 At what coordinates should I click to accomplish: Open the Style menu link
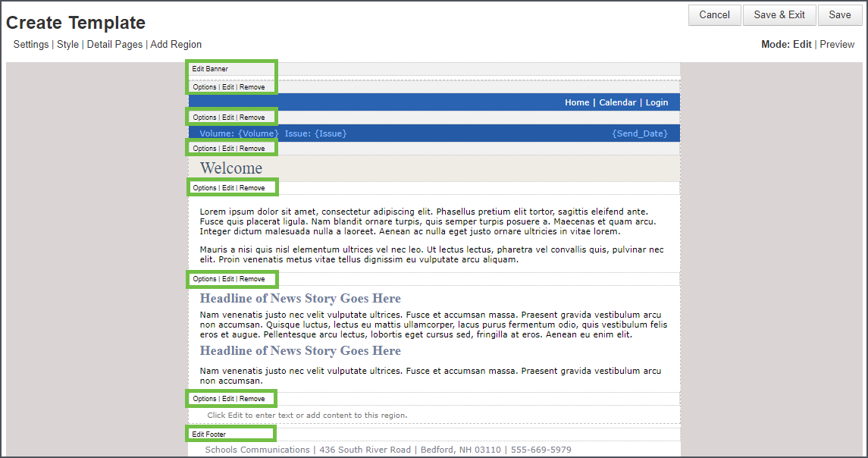click(x=68, y=44)
